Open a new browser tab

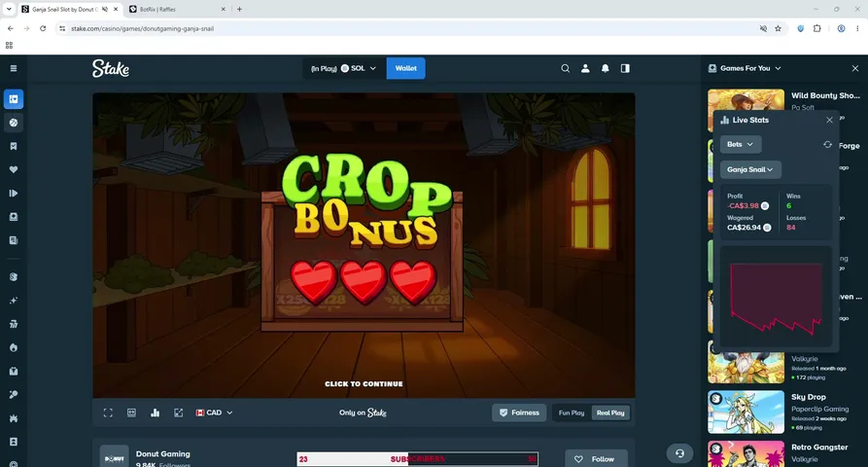pyautogui.click(x=239, y=9)
